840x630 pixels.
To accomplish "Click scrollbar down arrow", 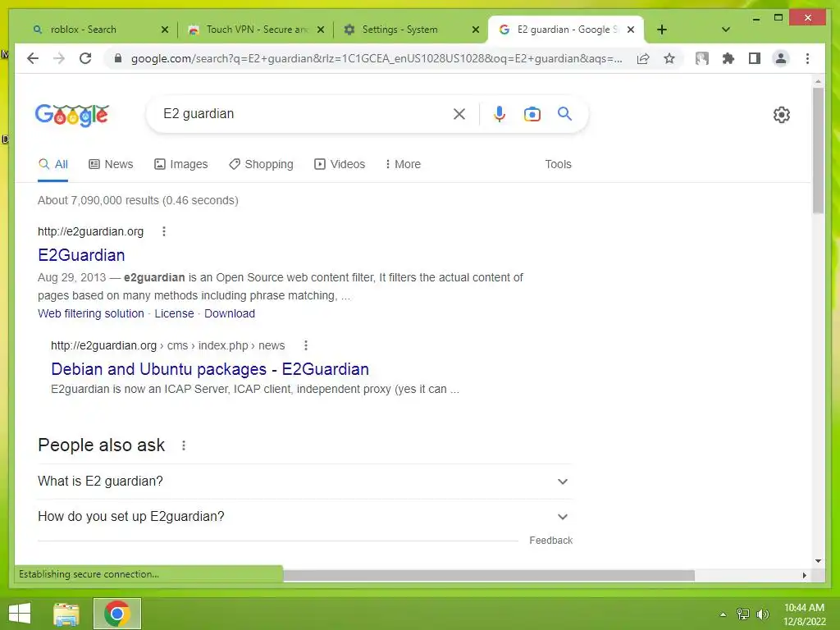I will point(818,561).
